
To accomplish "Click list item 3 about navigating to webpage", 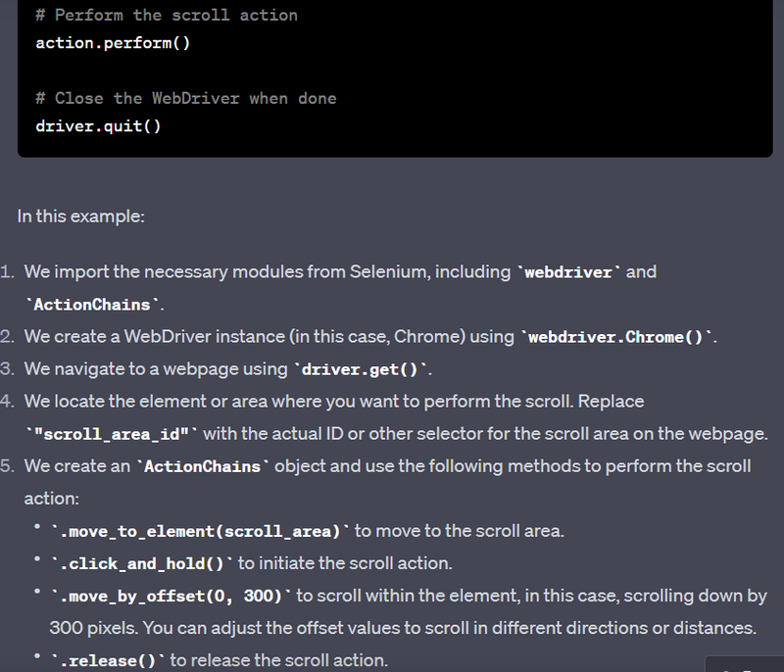I will [216, 369].
